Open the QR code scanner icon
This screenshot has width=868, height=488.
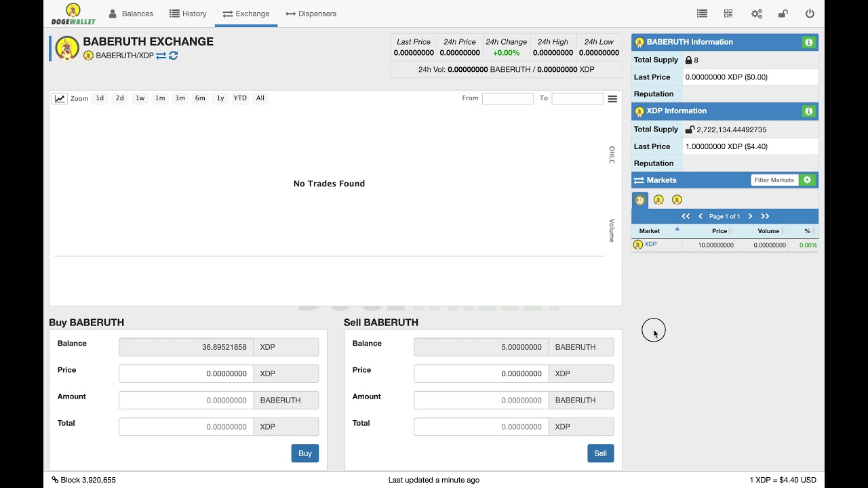pyautogui.click(x=728, y=14)
